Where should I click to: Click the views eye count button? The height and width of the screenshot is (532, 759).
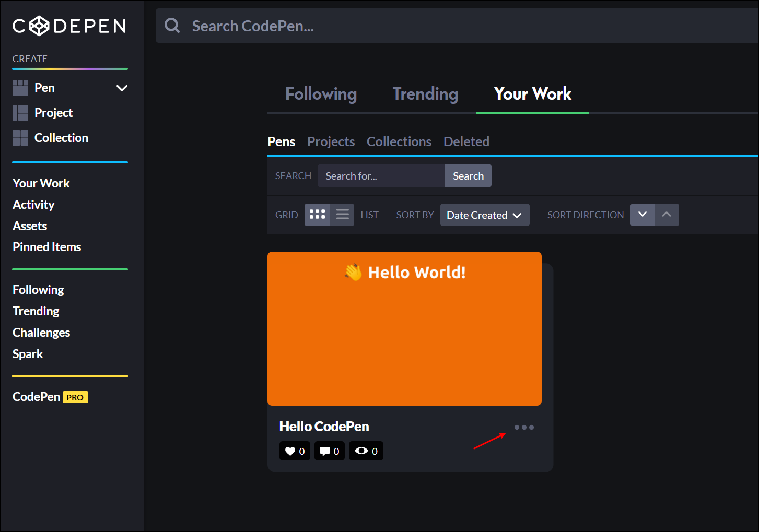click(366, 451)
